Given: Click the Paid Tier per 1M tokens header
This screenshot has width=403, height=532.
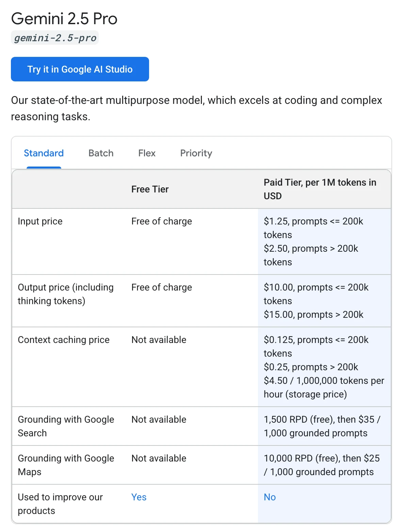Looking at the screenshot, I should 320,189.
